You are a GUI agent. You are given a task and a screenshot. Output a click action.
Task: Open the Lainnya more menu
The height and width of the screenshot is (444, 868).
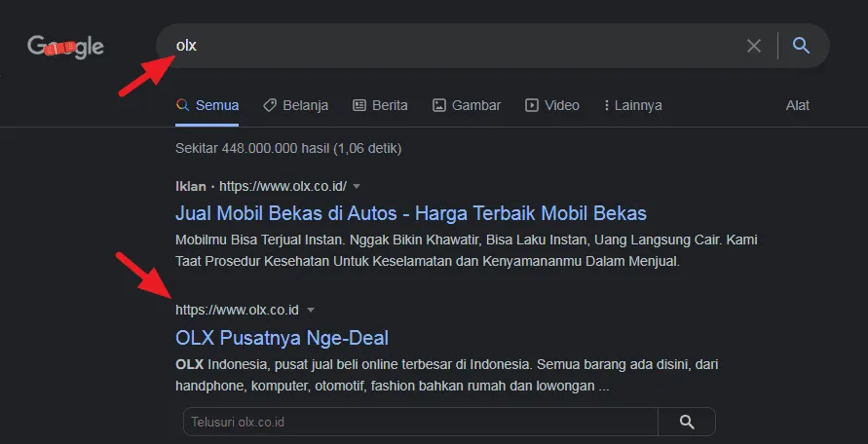632,105
